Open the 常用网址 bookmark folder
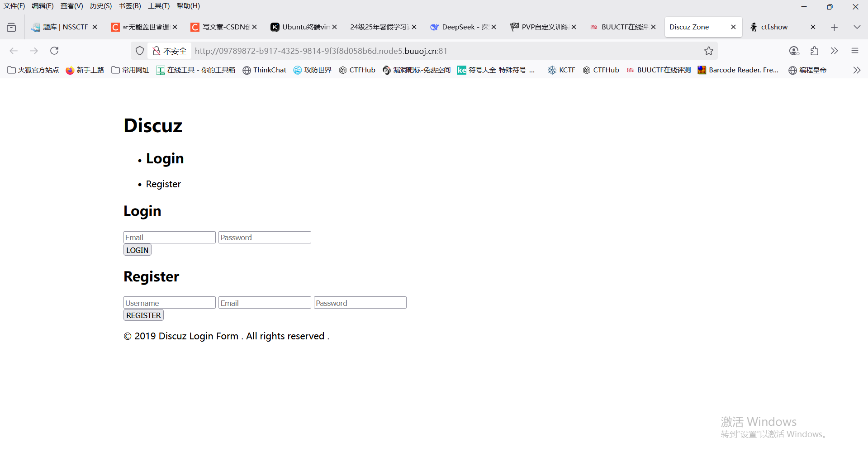 tap(130, 70)
